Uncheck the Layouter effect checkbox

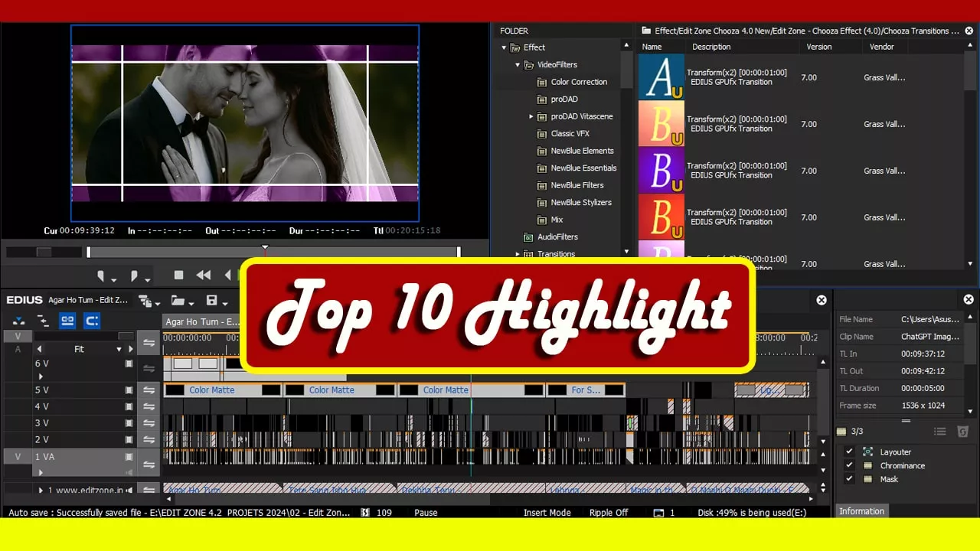tap(849, 452)
